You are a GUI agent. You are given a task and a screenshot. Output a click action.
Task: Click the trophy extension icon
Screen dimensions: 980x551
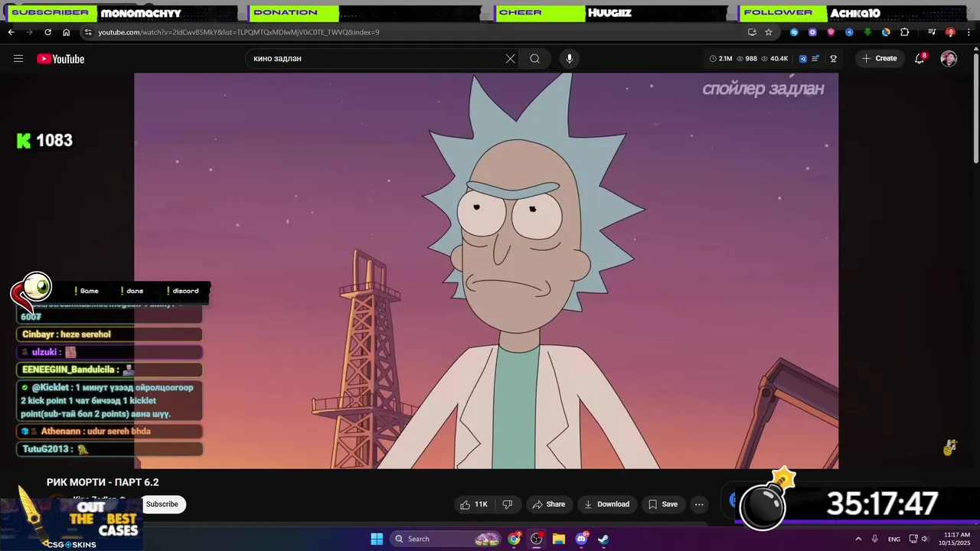pos(834,59)
